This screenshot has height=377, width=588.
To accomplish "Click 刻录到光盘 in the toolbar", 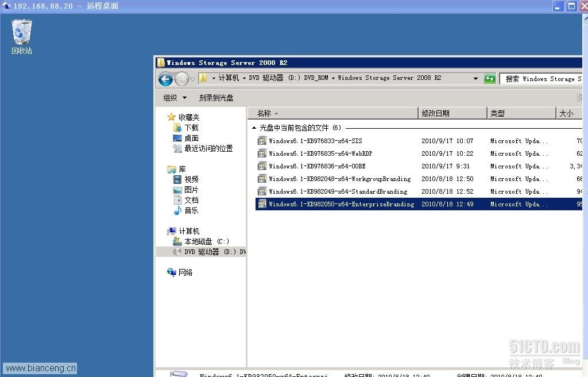I will (216, 98).
